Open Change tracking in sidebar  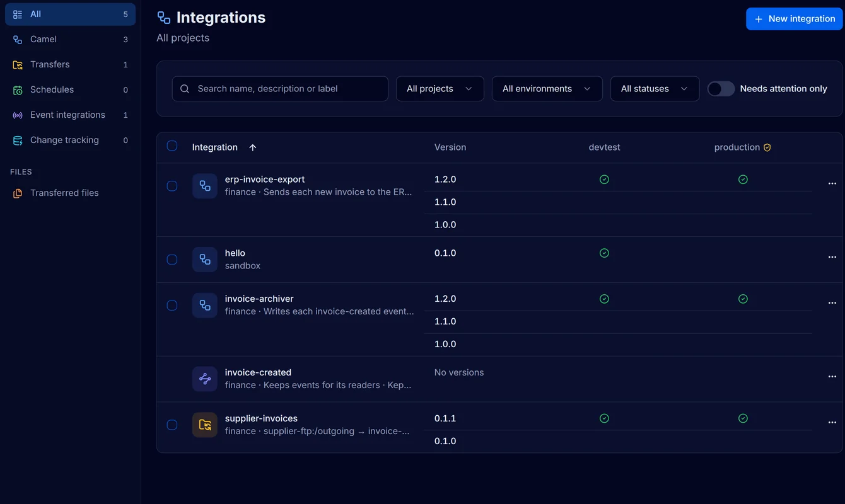point(70,140)
